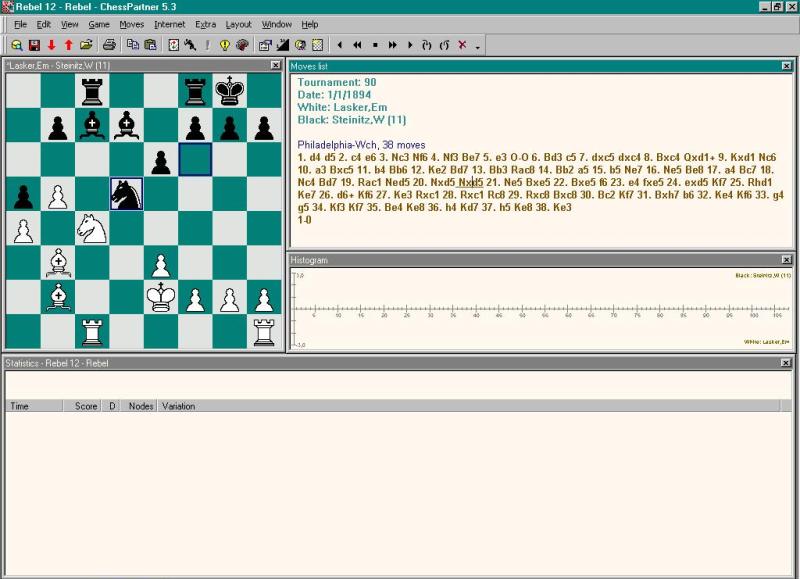The height and width of the screenshot is (579, 800).
Task: Close the Moves list panel
Action: (x=786, y=66)
